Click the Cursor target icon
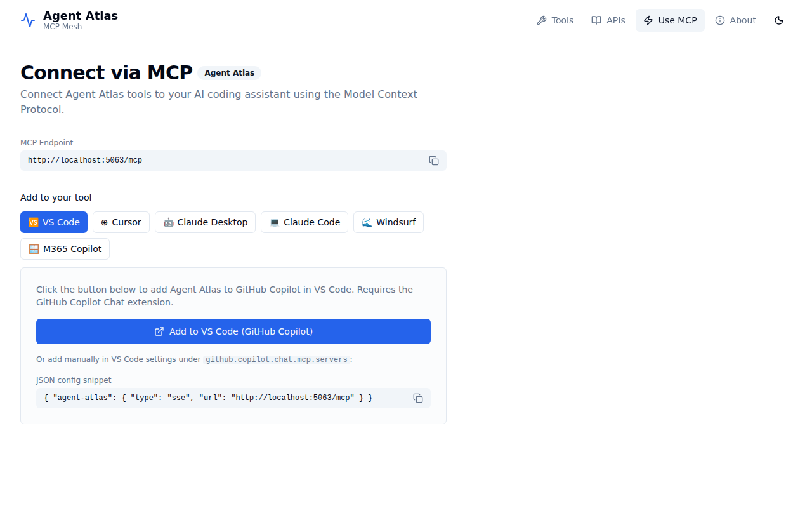Screen dimensions: 812x508 104,222
